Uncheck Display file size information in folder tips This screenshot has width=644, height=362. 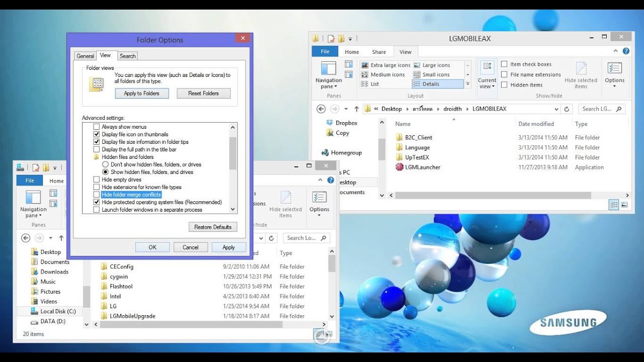point(97,142)
